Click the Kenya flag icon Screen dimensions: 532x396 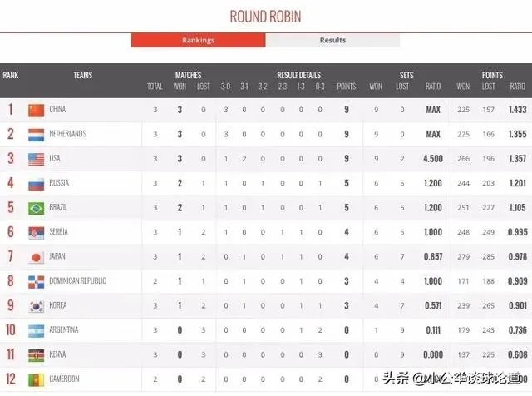click(x=36, y=354)
